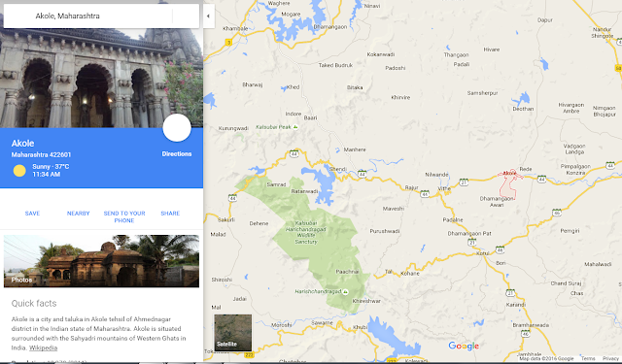The image size is (622, 364).
Task: Click Kalsubai Peak mountain marker
Action: [x=295, y=127]
